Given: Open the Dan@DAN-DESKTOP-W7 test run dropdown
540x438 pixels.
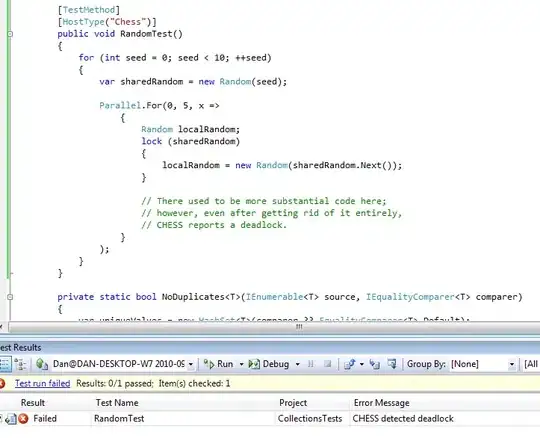Looking at the screenshot, I should coord(190,364).
